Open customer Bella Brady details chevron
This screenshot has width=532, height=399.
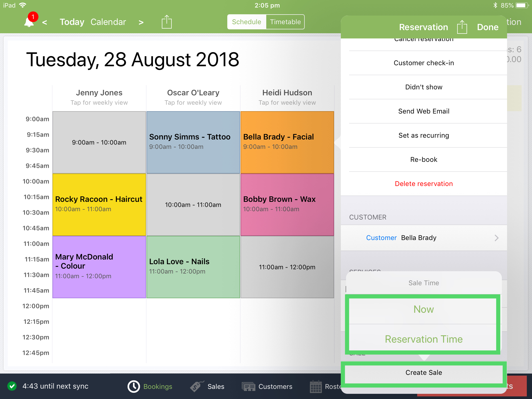pyautogui.click(x=496, y=238)
